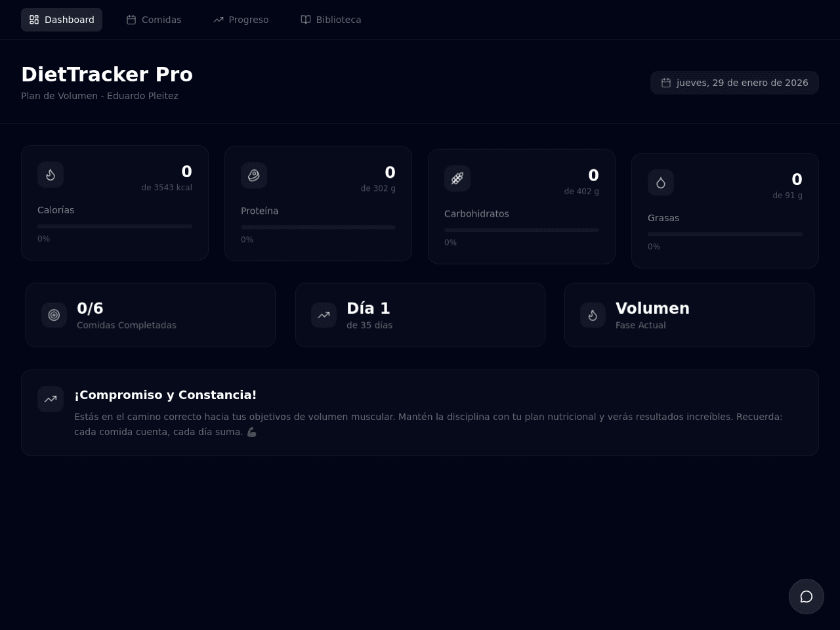Click the Volumen heading
Viewport: 840px width, 630px height.
point(652,308)
